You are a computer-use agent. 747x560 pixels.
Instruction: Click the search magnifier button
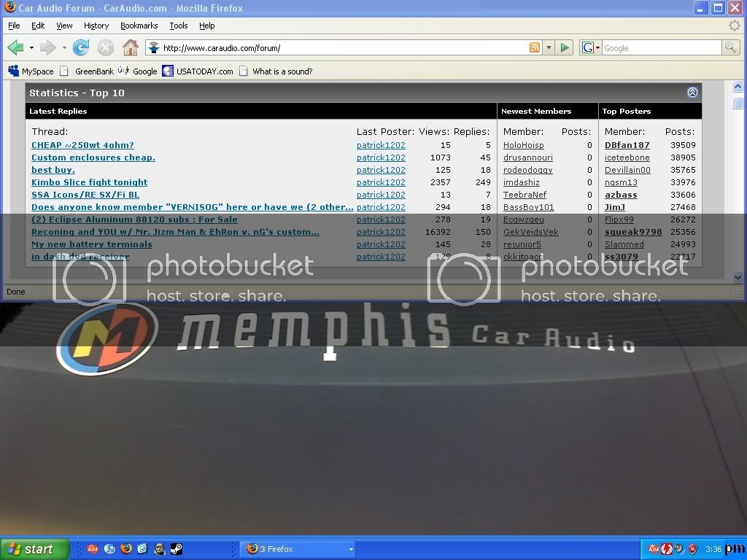click(730, 47)
